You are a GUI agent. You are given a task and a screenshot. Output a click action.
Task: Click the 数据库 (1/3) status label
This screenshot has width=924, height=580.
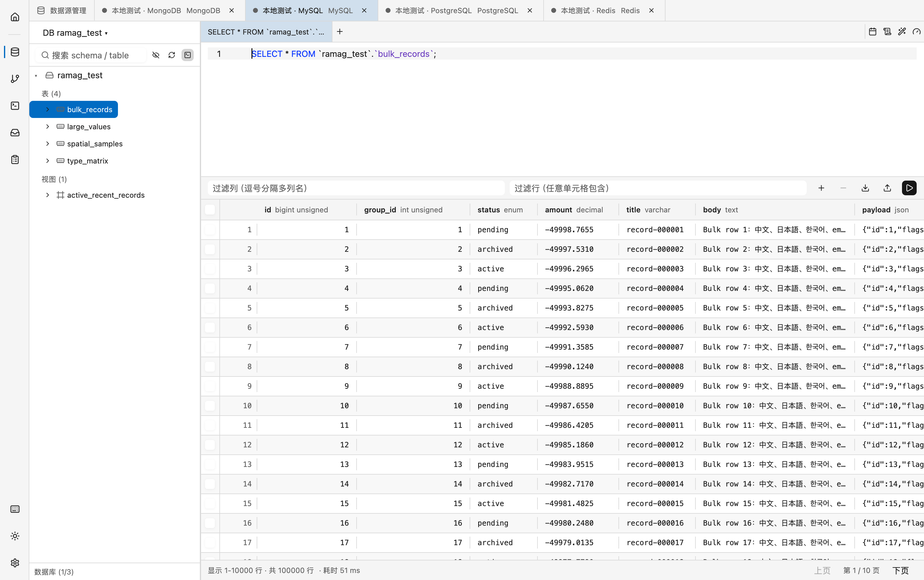click(54, 571)
